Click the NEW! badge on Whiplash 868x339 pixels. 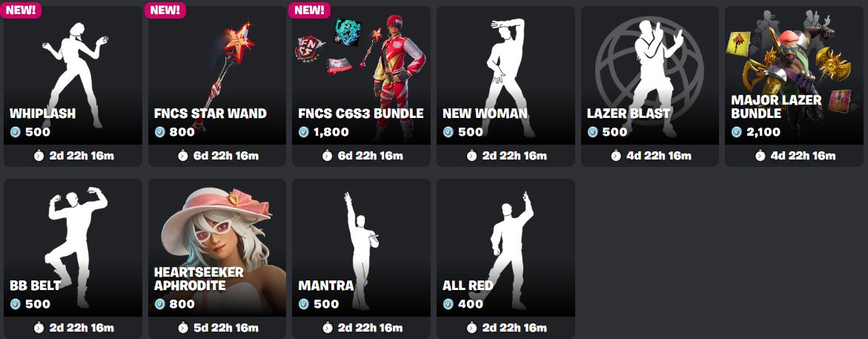coord(21,10)
